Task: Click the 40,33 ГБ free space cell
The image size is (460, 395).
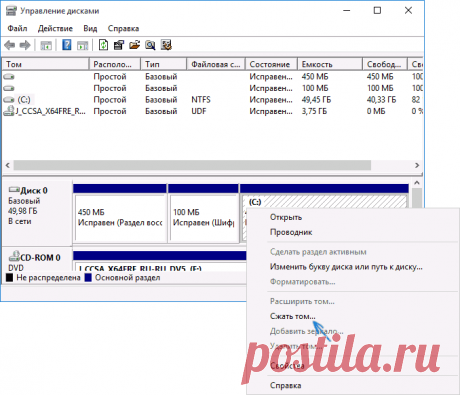Action: tap(382, 100)
